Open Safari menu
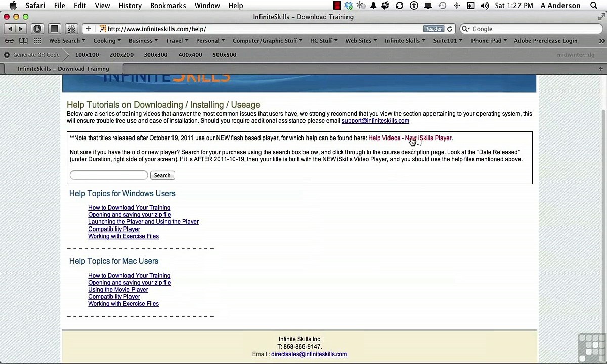Image resolution: width=607 pixels, height=364 pixels. pos(35,6)
